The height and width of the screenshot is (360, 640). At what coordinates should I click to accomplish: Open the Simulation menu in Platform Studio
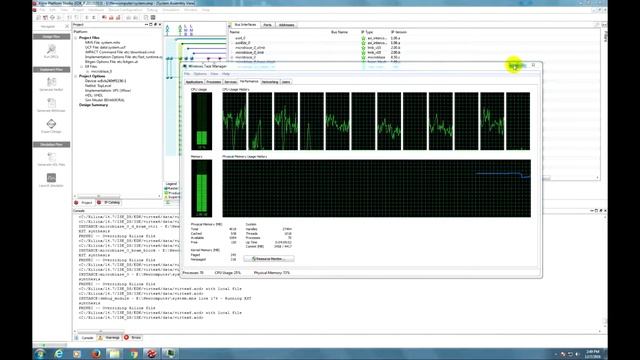[171, 10]
